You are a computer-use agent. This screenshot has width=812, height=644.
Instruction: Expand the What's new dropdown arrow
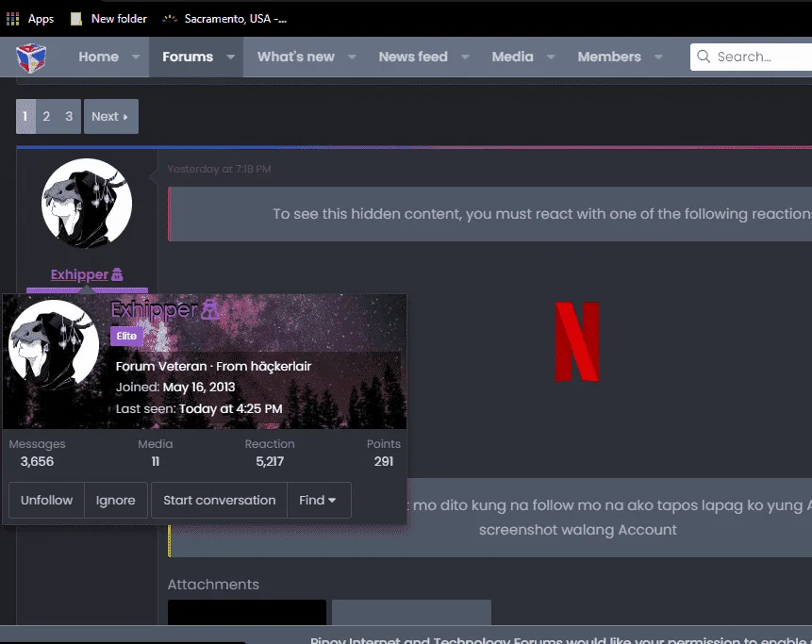click(x=352, y=57)
